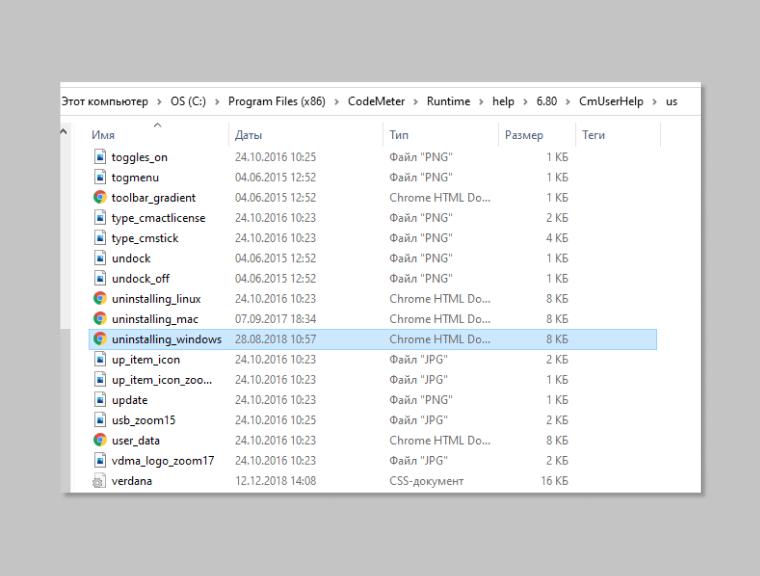Click the PNG icon beside update
760x576 pixels.
point(99,400)
